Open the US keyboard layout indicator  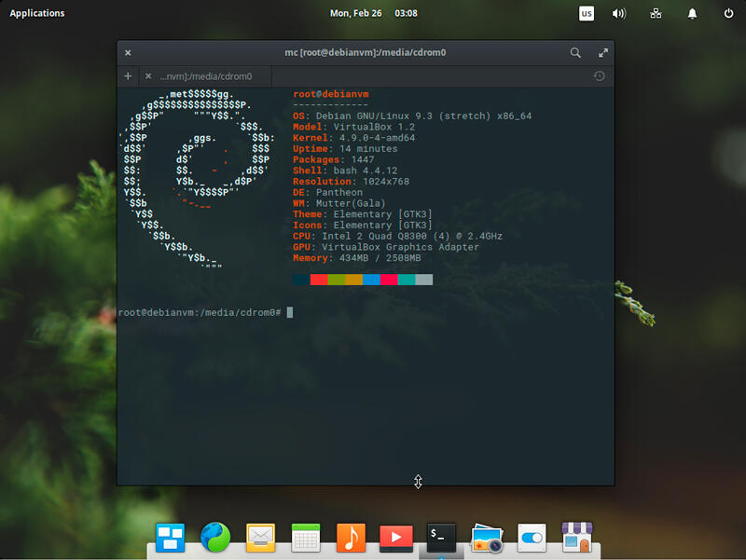point(587,13)
